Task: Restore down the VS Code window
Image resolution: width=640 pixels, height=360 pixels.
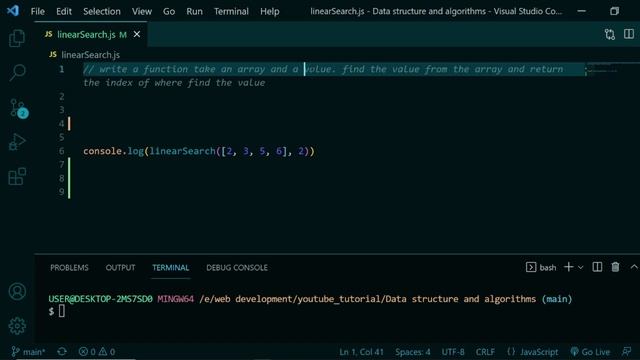Action: coord(614,11)
